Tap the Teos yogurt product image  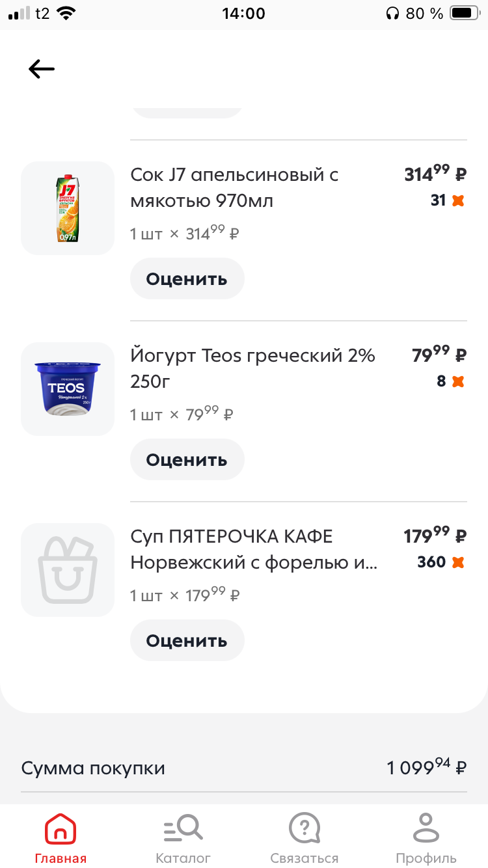[x=68, y=389]
